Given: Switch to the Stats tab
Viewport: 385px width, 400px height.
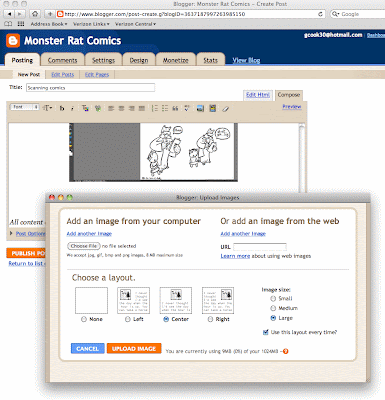Looking at the screenshot, I should tap(210, 60).
